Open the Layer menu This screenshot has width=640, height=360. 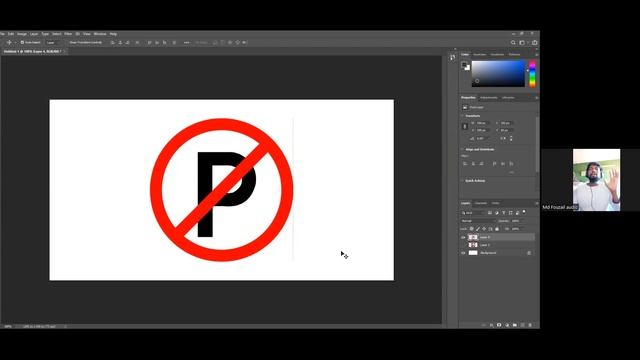tap(34, 34)
